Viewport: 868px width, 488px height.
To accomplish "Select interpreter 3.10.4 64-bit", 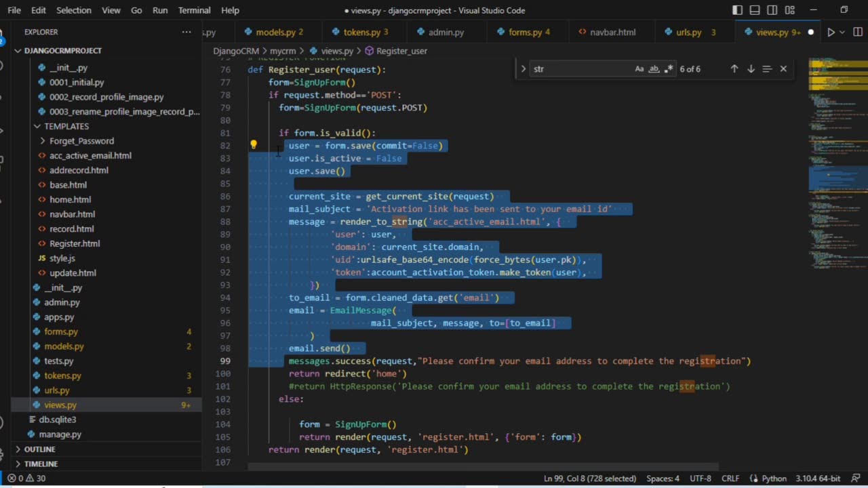I will pos(817,478).
